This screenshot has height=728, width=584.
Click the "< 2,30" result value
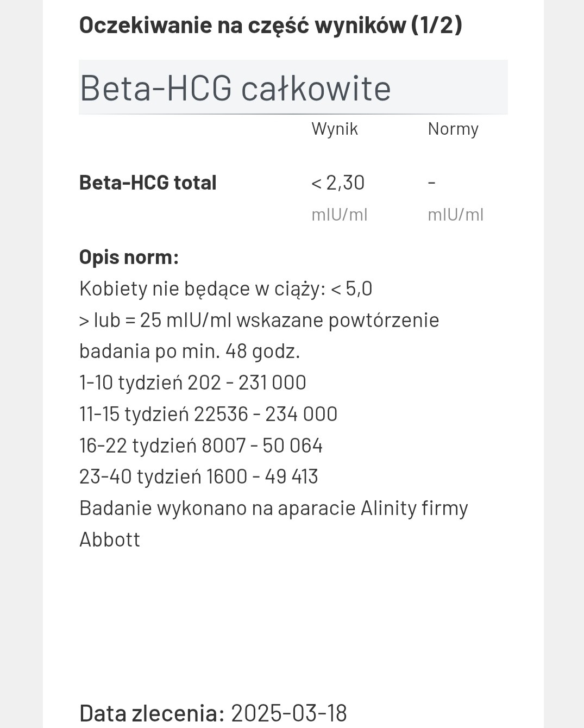(337, 183)
